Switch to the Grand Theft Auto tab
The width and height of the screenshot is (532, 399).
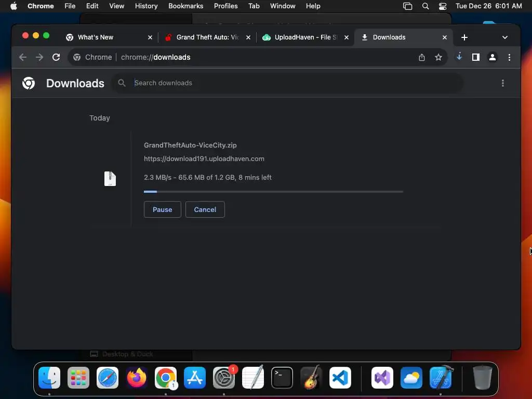pyautogui.click(x=207, y=37)
